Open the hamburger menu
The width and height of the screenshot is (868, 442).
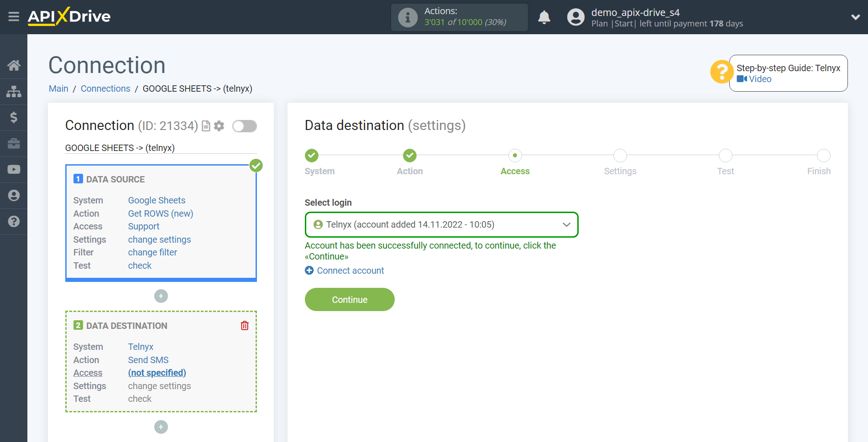pyautogui.click(x=14, y=17)
